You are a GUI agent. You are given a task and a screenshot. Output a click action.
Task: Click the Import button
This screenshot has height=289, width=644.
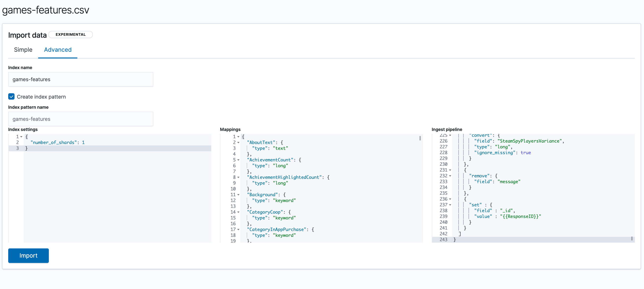tap(28, 255)
